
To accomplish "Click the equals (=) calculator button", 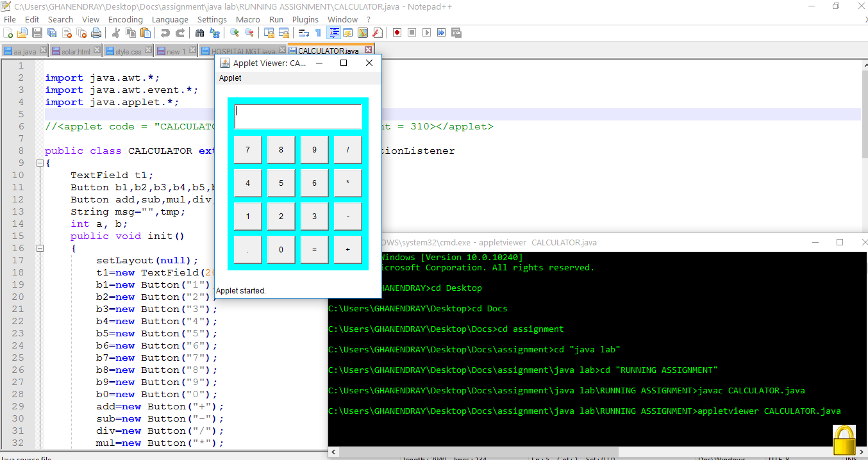I will tap(314, 249).
